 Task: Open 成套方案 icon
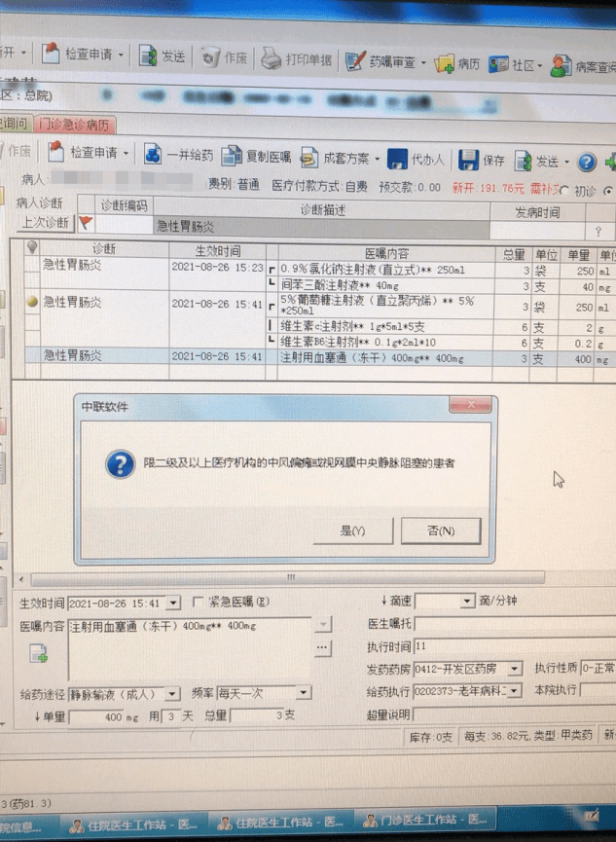click(x=308, y=158)
